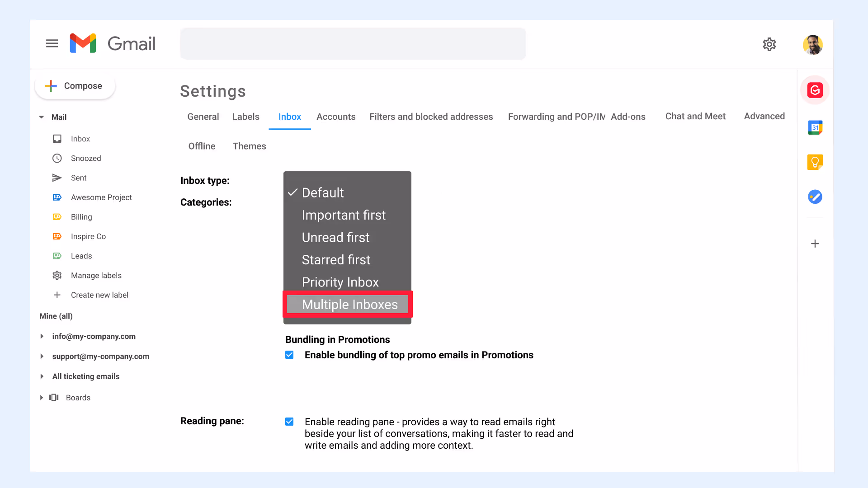Expand support@my-company.com shared inbox
The width and height of the screenshot is (868, 488).
coord(42,356)
